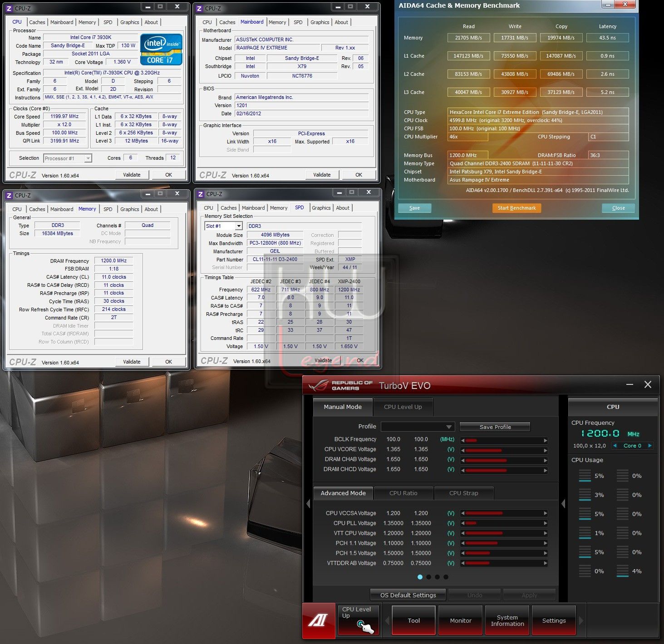Select the third voltage page dot
Image resolution: width=664 pixels, height=644 pixels.
[437, 577]
